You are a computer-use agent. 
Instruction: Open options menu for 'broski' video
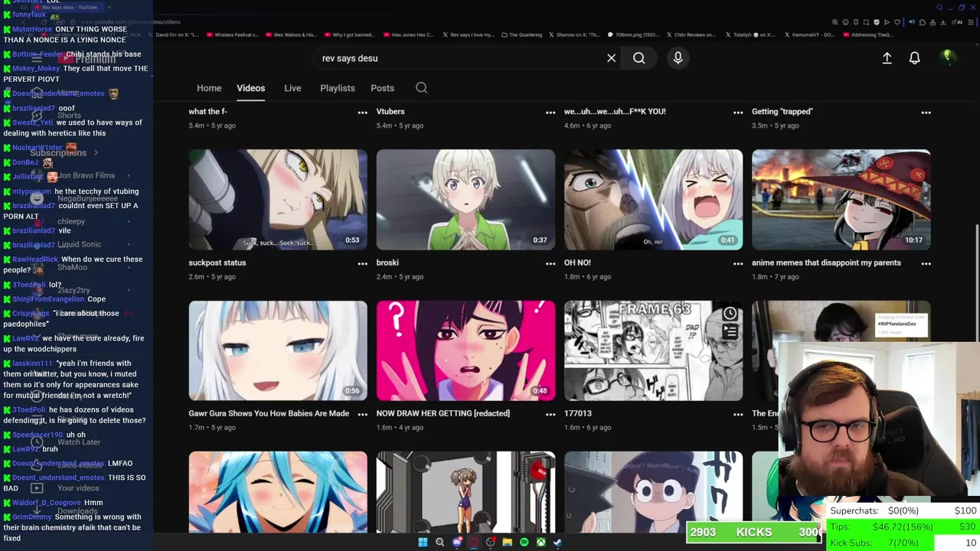(x=550, y=263)
